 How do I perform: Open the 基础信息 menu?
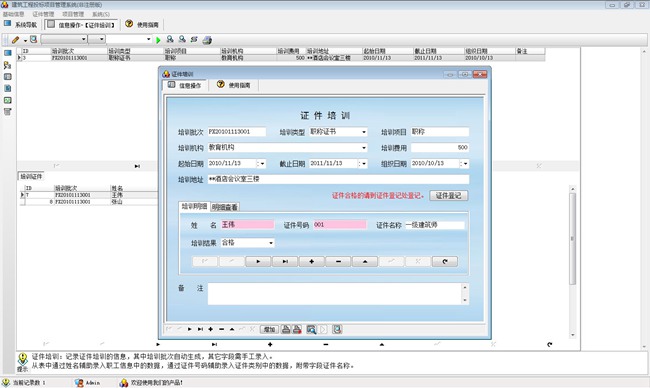pos(14,14)
